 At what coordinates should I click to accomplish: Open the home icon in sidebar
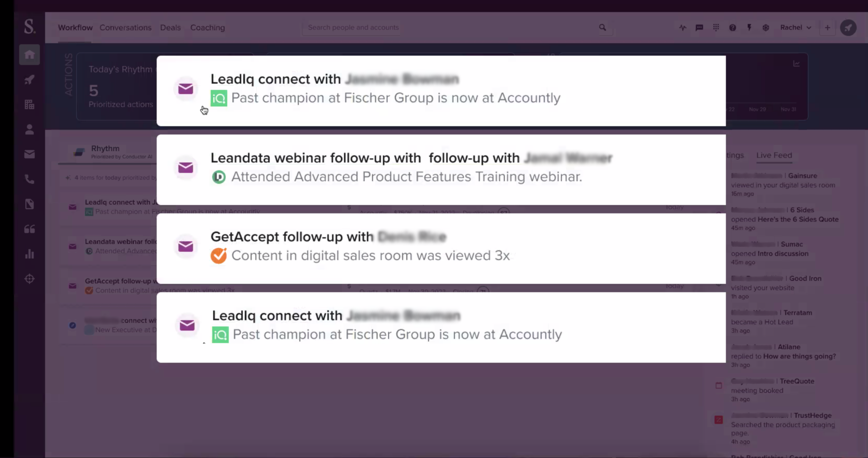pyautogui.click(x=29, y=55)
